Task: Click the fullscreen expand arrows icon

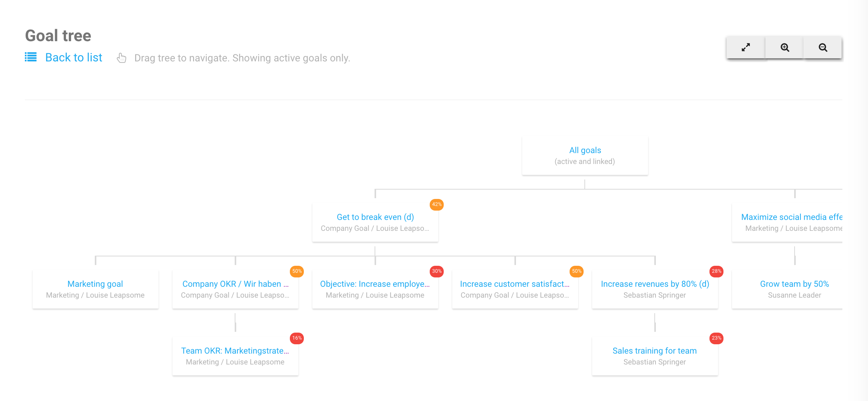Action: (x=746, y=47)
